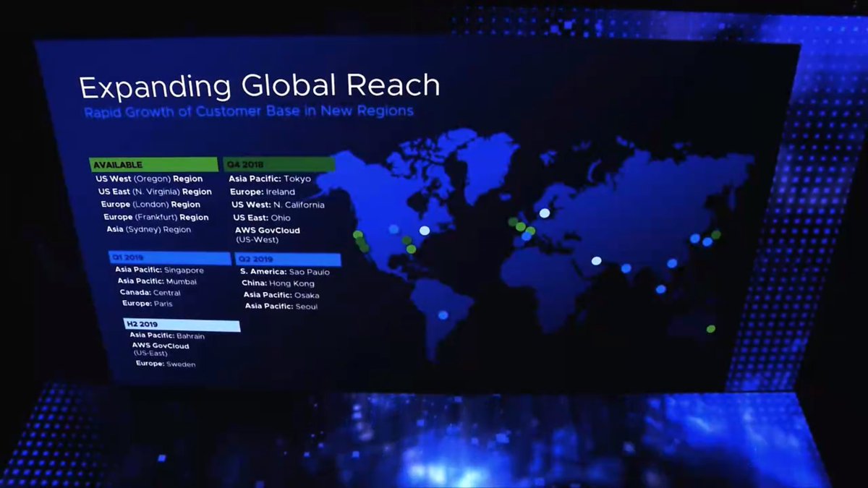Click "US East (N. Virginia) Region" entry
Image resolution: width=868 pixels, height=488 pixels.
155,192
